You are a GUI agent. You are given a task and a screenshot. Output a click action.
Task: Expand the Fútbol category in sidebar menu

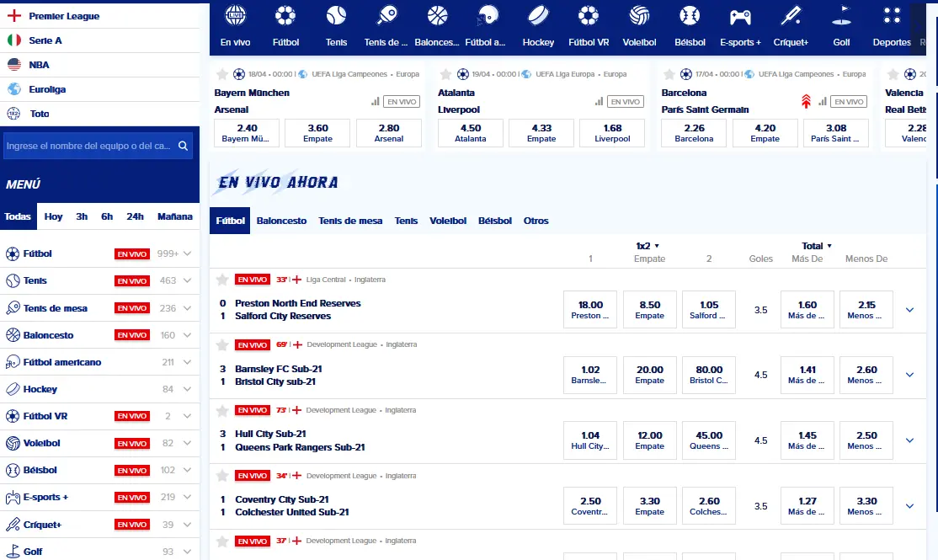pos(187,253)
